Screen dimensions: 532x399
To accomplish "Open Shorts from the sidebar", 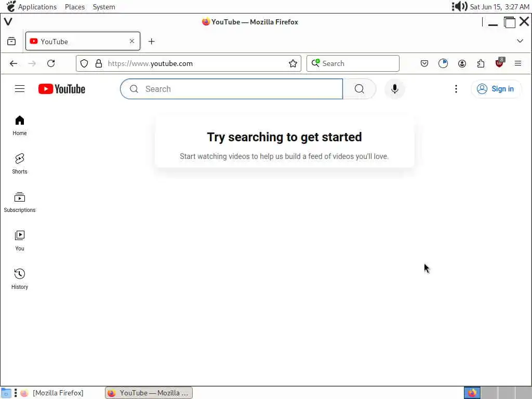I will 20,164.
